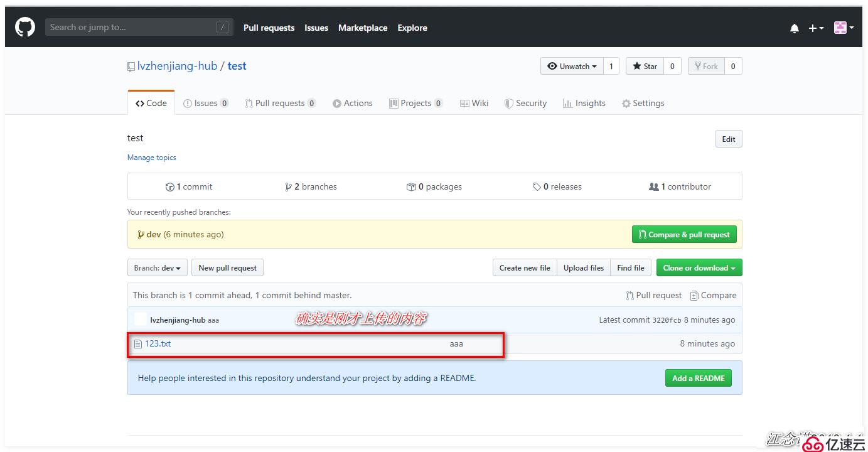Image resolution: width=868 pixels, height=452 pixels.
Task: Open Explore in top navigation
Action: click(x=412, y=28)
